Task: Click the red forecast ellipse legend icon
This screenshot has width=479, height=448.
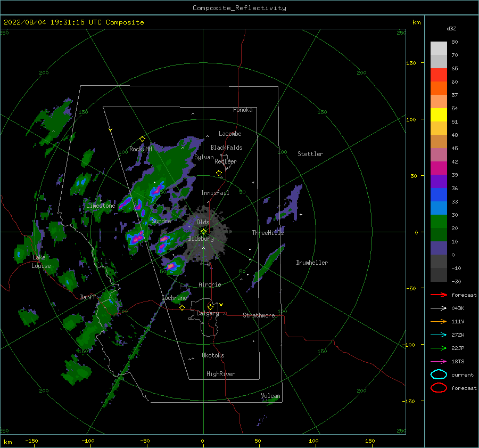Action: tap(439, 388)
